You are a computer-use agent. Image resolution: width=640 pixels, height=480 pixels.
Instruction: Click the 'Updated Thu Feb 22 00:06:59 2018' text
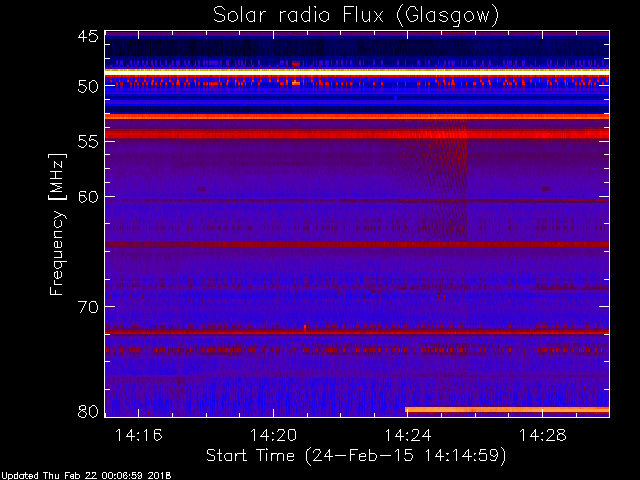click(x=86, y=476)
